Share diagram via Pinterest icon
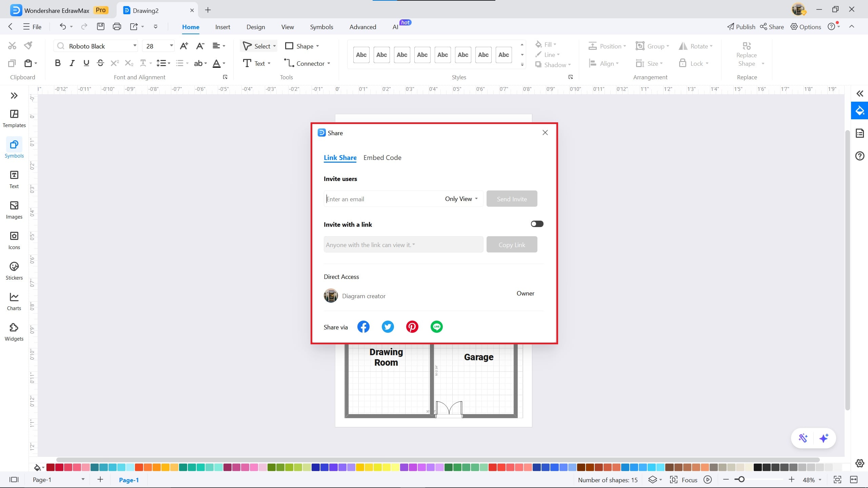Image resolution: width=868 pixels, height=488 pixels. 412,327
